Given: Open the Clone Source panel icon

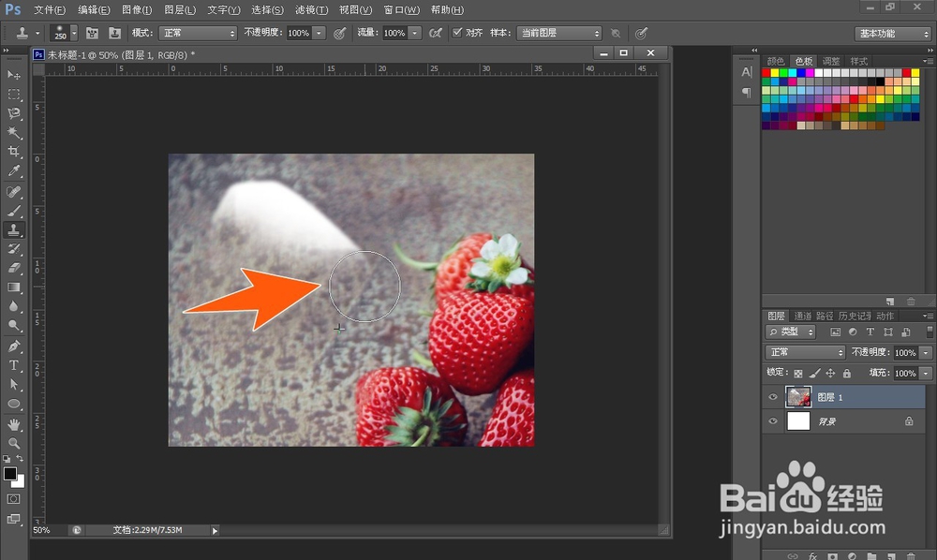Looking at the screenshot, I should 114,33.
